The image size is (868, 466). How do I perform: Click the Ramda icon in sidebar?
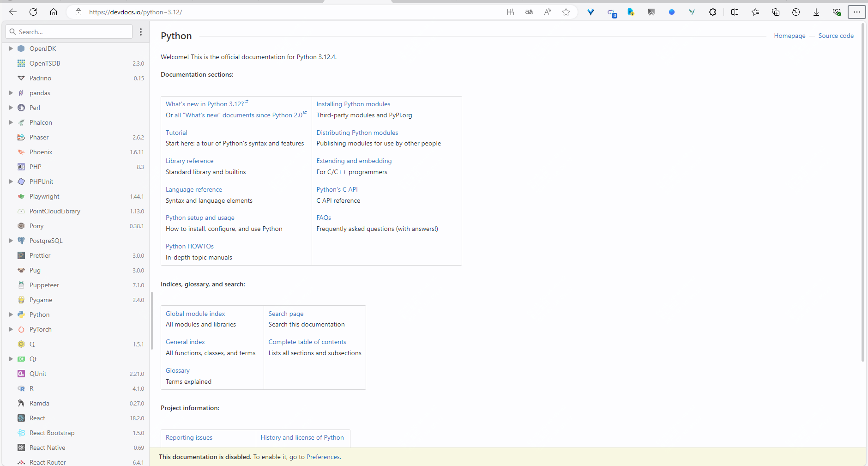click(x=21, y=403)
